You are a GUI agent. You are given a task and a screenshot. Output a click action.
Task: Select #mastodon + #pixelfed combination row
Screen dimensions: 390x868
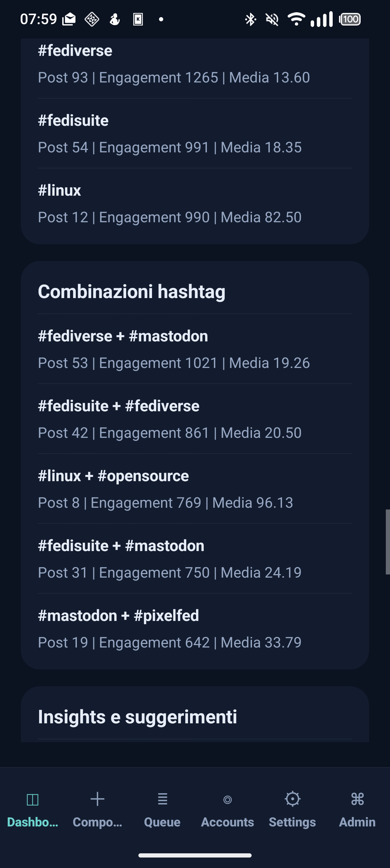(195, 629)
